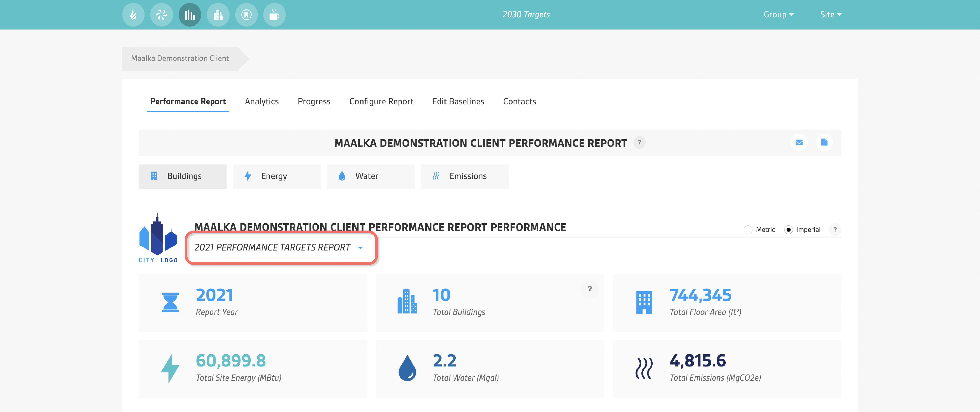Open help icon on Total Buildings card
This screenshot has height=412, width=980.
pyautogui.click(x=590, y=289)
